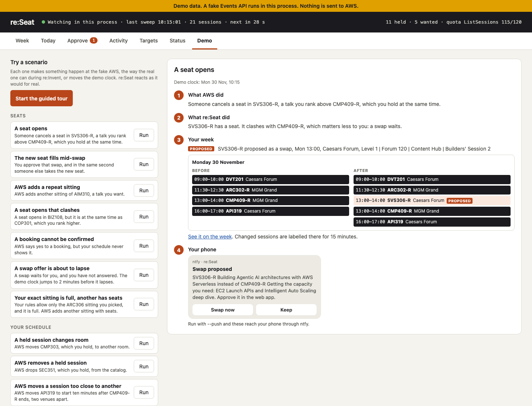
Task: Open the Targets tab
Action: [x=149, y=41]
